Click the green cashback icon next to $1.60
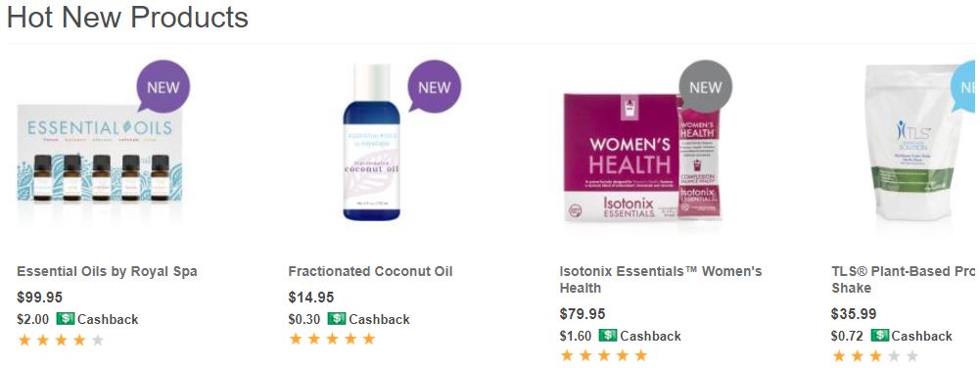The height and width of the screenshot is (368, 980). [608, 336]
